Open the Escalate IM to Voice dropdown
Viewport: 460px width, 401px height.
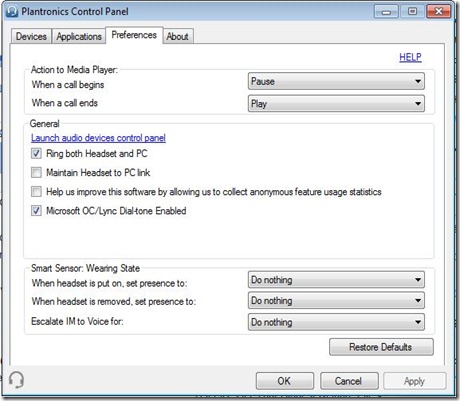pos(336,322)
